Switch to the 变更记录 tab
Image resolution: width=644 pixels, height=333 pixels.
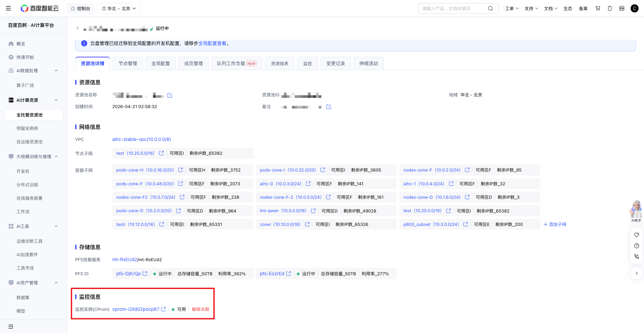tap(336, 63)
